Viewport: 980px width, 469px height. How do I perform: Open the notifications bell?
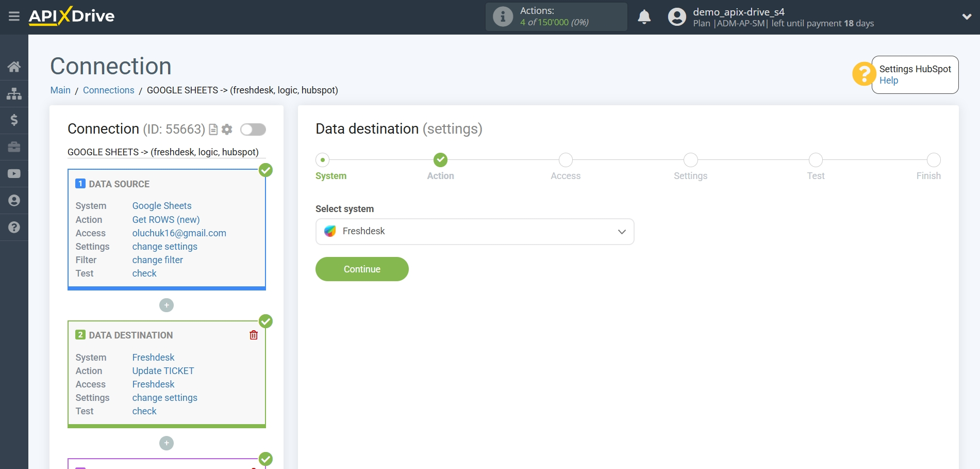coord(644,17)
